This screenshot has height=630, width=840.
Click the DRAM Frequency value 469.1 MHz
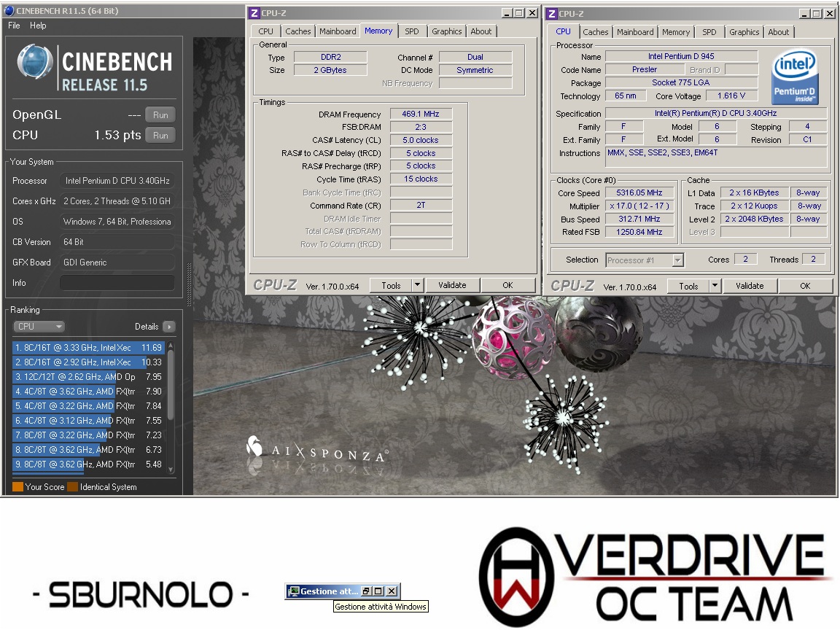click(421, 114)
